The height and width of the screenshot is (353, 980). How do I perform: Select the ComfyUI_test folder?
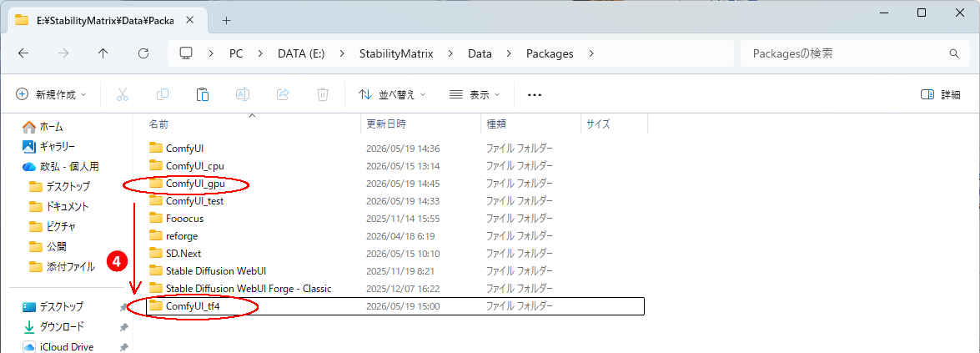(187, 201)
